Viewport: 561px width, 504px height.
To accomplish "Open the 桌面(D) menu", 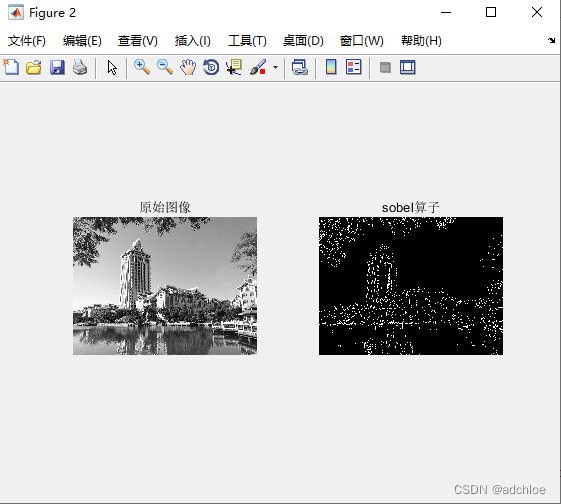I will pos(303,41).
